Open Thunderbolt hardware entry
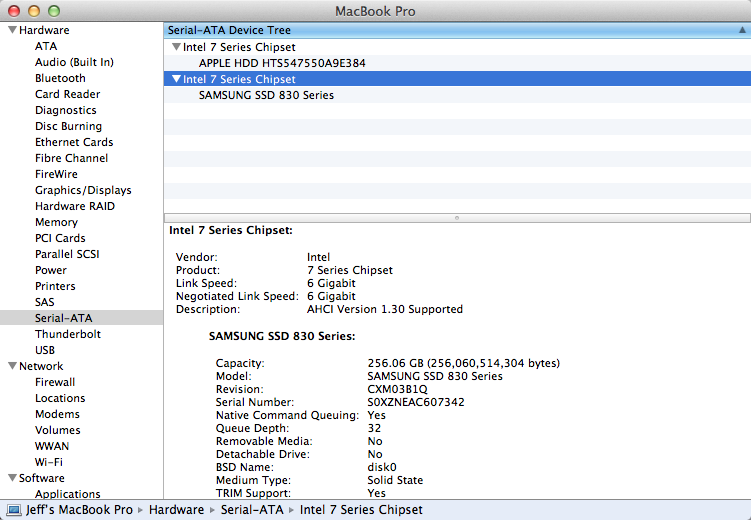 click(x=68, y=334)
